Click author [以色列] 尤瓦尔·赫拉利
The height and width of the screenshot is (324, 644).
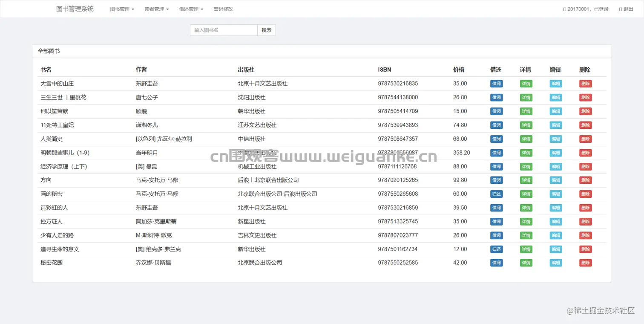[164, 139]
